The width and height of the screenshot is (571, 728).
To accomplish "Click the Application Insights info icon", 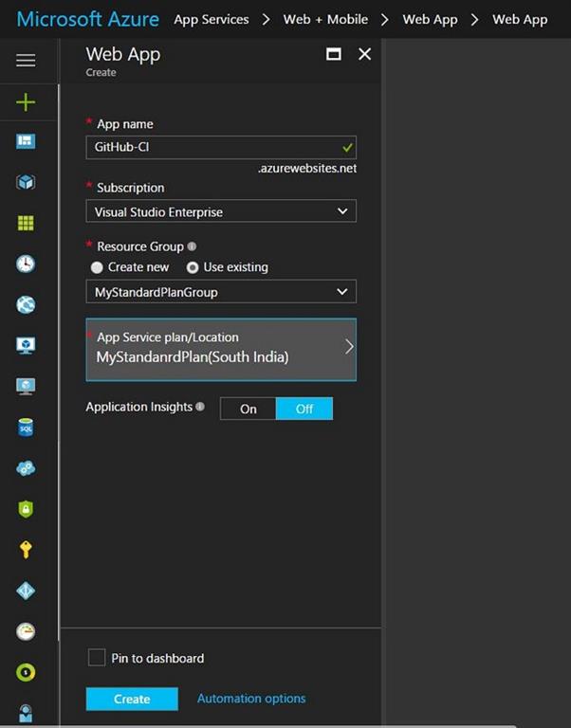I will point(200,407).
